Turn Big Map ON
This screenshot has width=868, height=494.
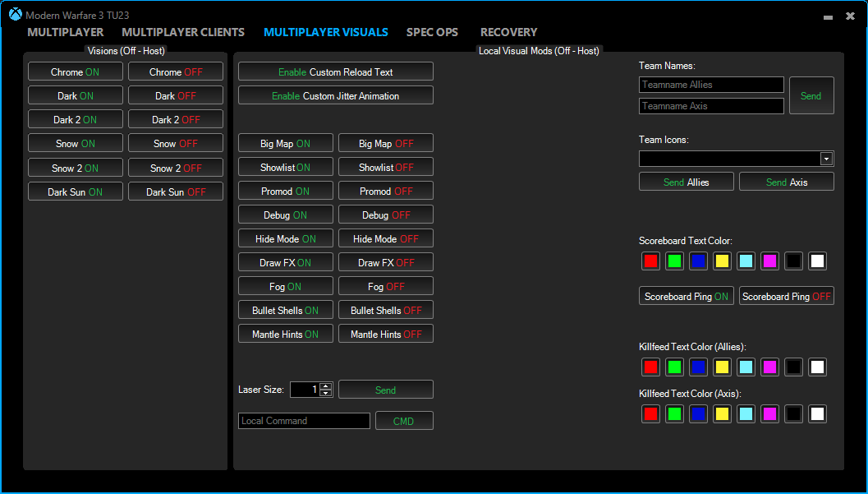coord(286,143)
